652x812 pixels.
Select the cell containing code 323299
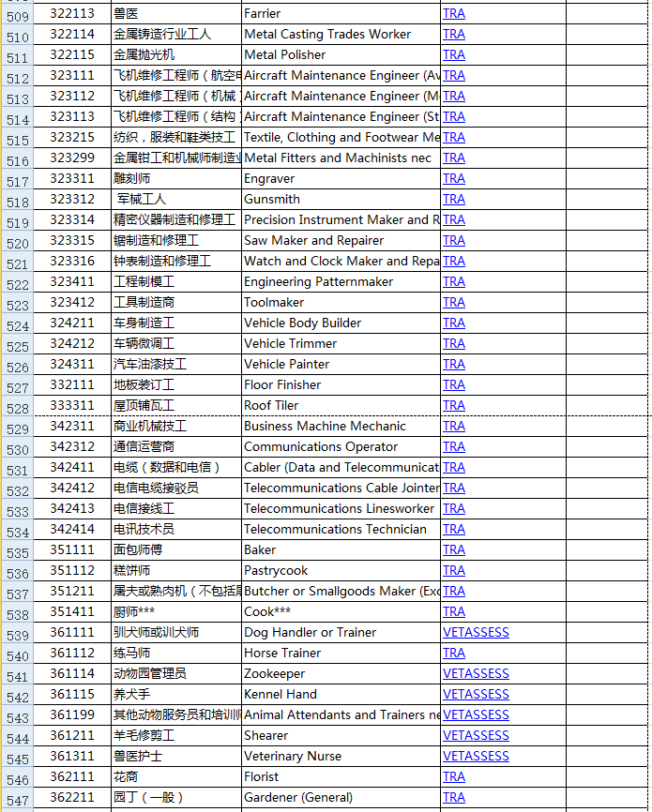pos(72,158)
